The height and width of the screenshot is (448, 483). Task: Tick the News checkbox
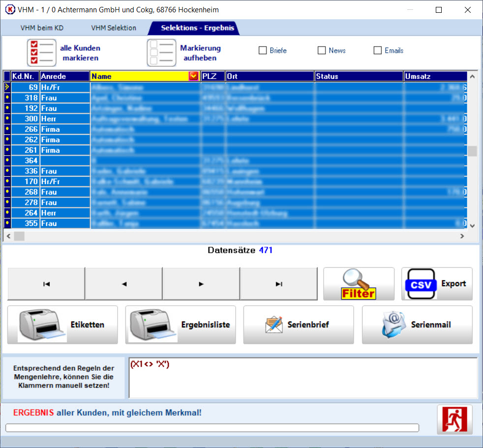322,51
